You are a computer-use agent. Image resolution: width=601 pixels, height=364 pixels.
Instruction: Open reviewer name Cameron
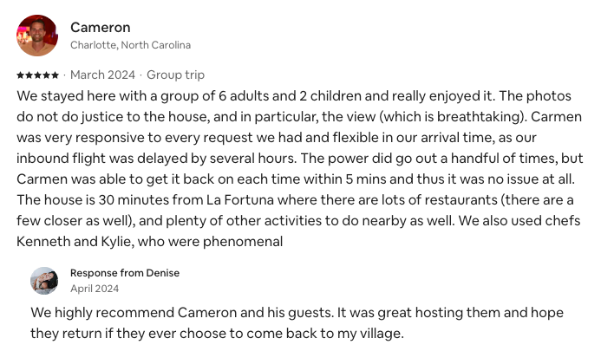[x=100, y=27]
